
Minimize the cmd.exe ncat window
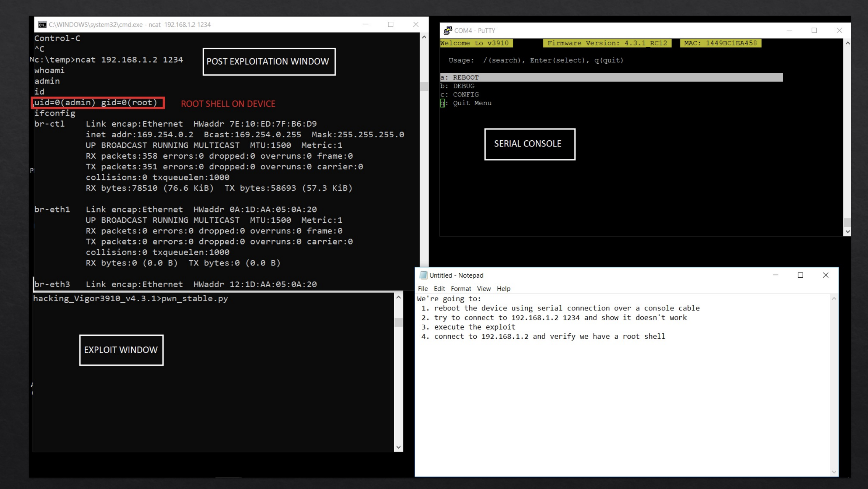click(366, 24)
